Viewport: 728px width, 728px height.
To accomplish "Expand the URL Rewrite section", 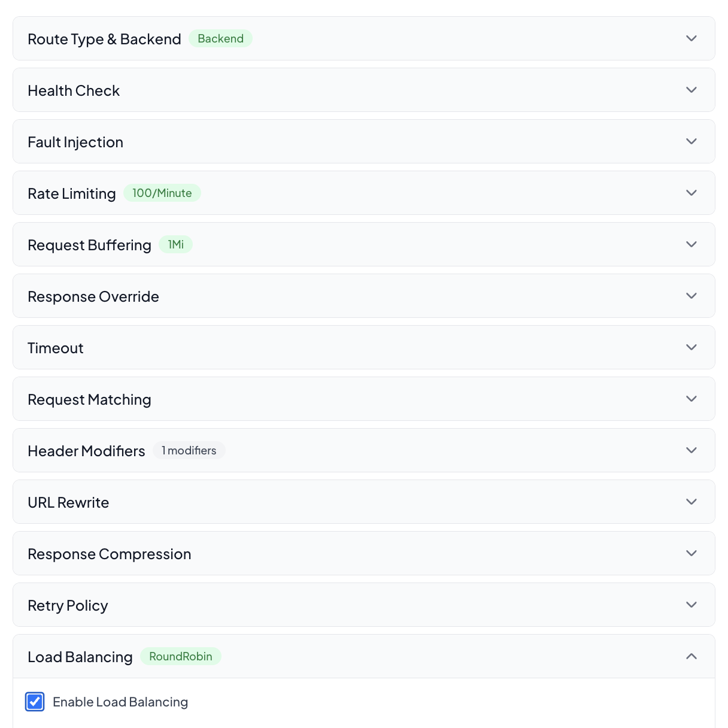I will pos(68,502).
